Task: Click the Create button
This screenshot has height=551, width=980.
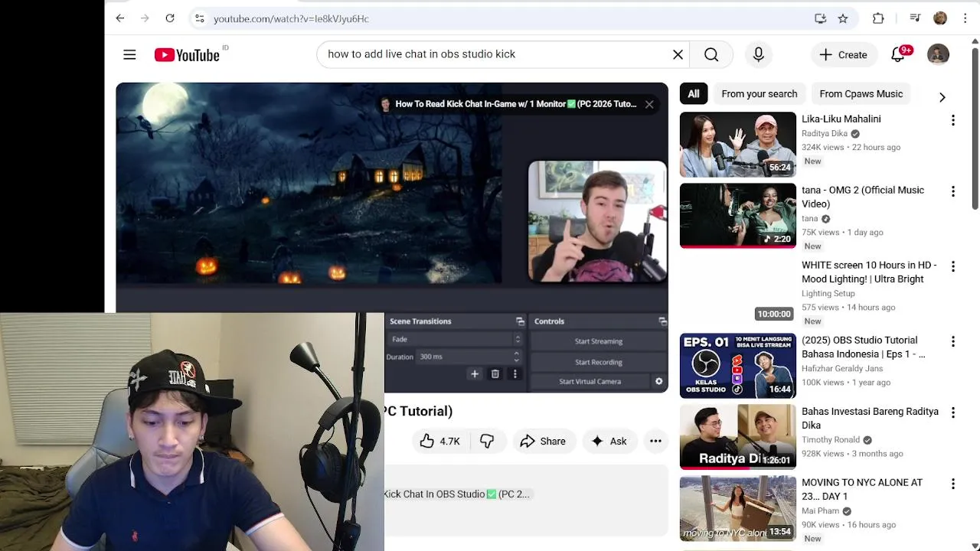Action: click(843, 54)
